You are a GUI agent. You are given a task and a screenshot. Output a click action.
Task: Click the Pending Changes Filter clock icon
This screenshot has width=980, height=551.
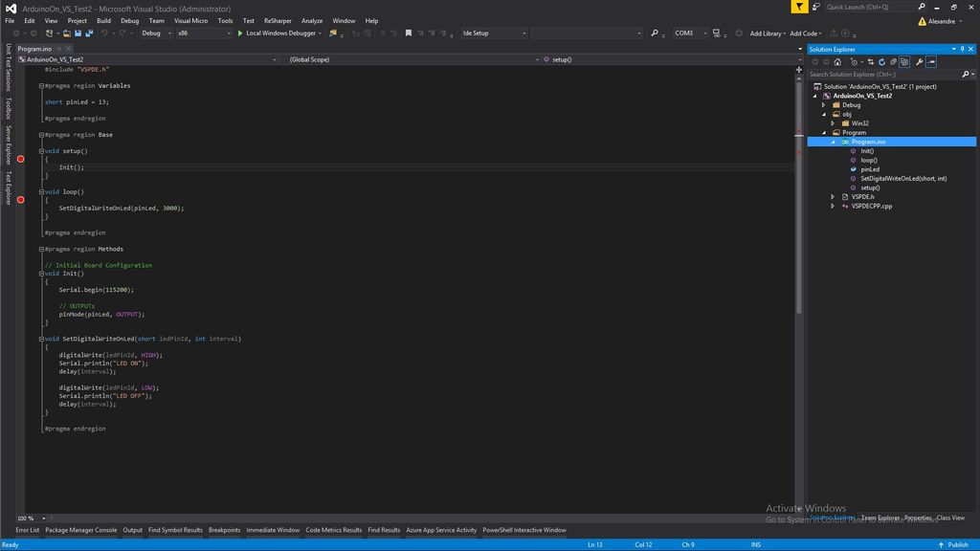[x=854, y=62]
